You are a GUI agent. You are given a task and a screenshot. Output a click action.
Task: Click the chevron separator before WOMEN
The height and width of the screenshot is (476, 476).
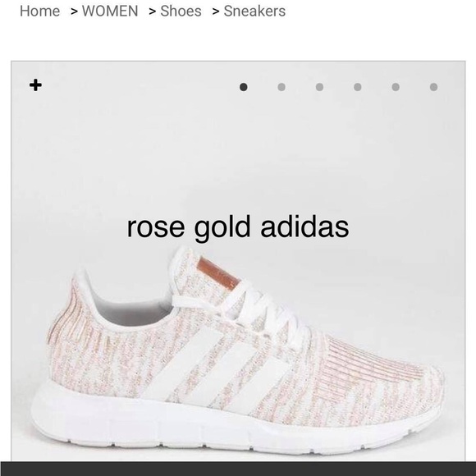coord(74,11)
